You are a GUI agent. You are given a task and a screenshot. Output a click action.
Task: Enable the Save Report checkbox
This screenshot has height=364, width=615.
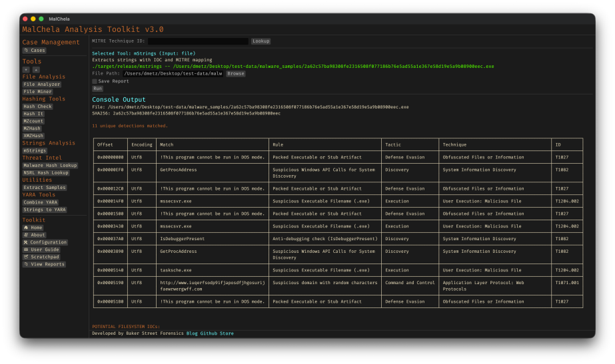[95, 81]
